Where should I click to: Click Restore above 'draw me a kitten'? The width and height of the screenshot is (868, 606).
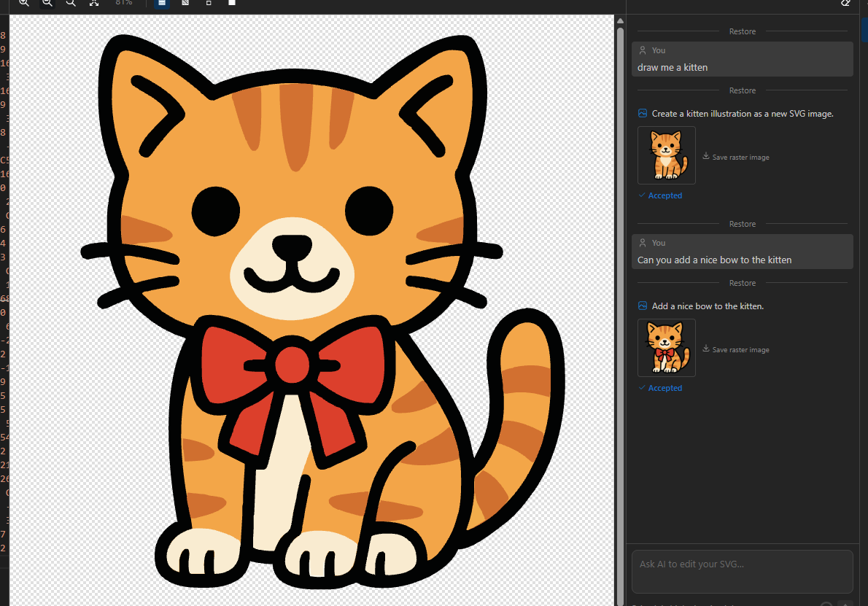coord(743,31)
